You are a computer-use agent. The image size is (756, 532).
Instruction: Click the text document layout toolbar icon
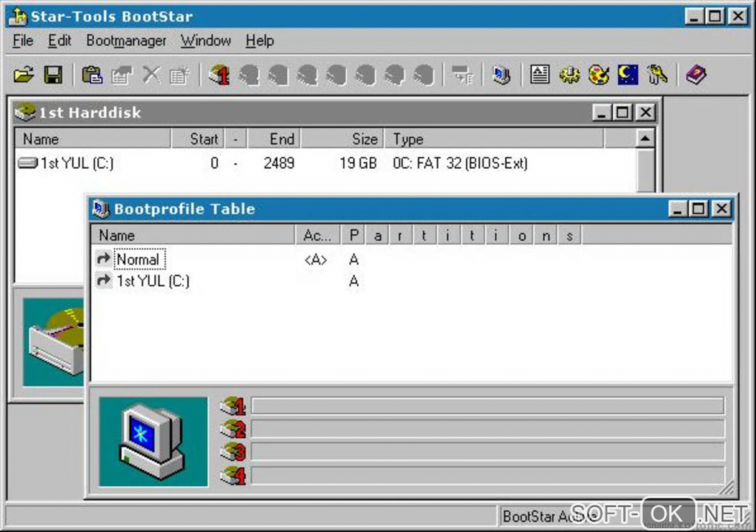[x=540, y=75]
